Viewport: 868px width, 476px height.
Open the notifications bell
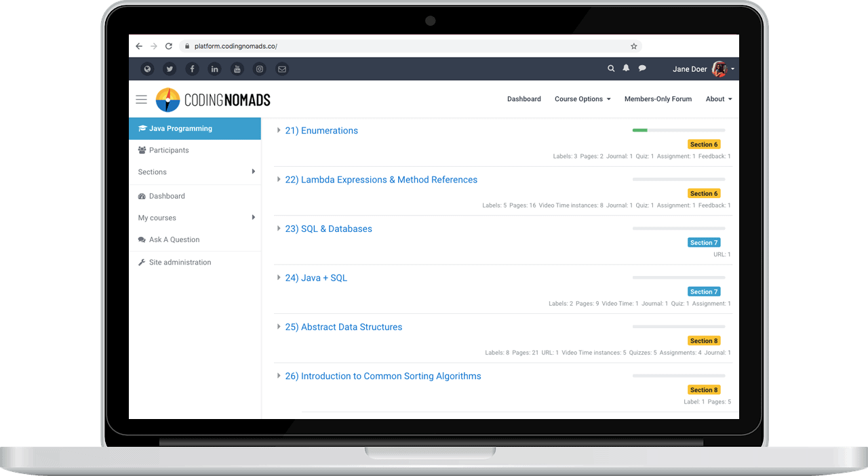click(626, 68)
